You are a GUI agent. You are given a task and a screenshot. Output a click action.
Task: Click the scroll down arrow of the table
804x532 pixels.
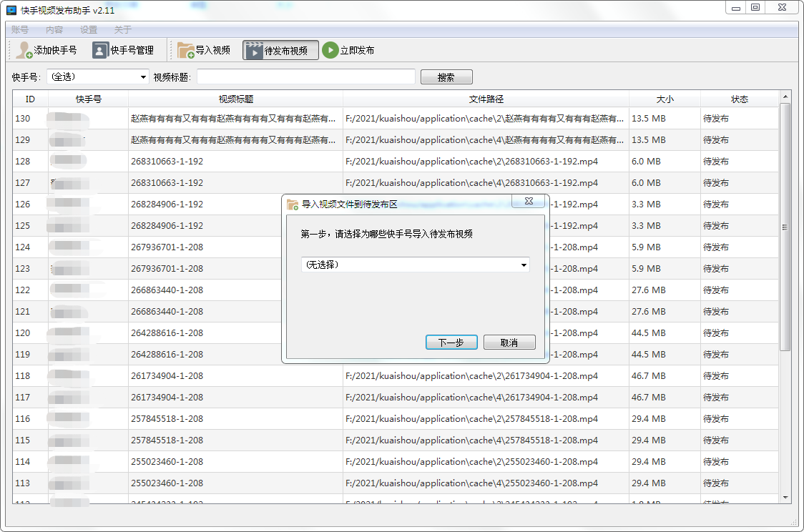[x=785, y=497]
